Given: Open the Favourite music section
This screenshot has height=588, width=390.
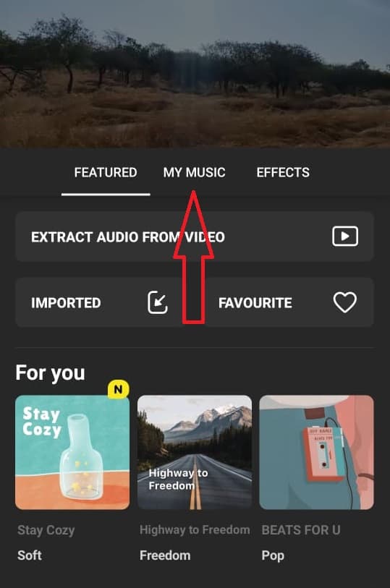Looking at the screenshot, I should (289, 302).
